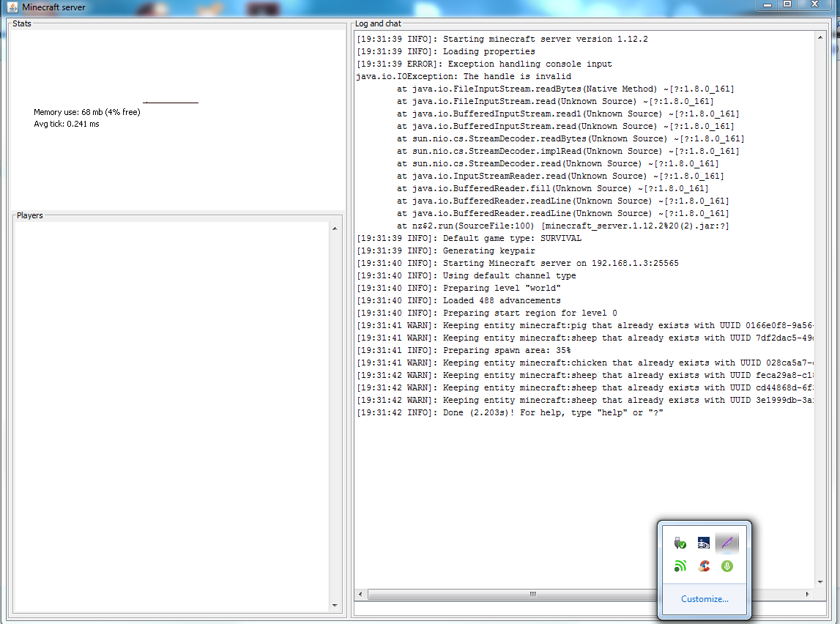Click the 'nz$2.run(SourceFile:100)' stack trace line

562,226
